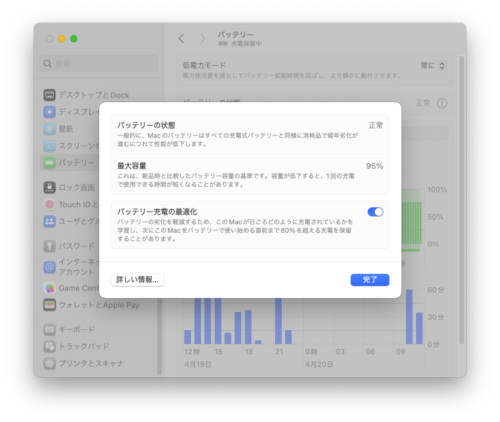Screen dimensions: 500x422
Task: Click the 完了 done button
Action: pyautogui.click(x=370, y=280)
